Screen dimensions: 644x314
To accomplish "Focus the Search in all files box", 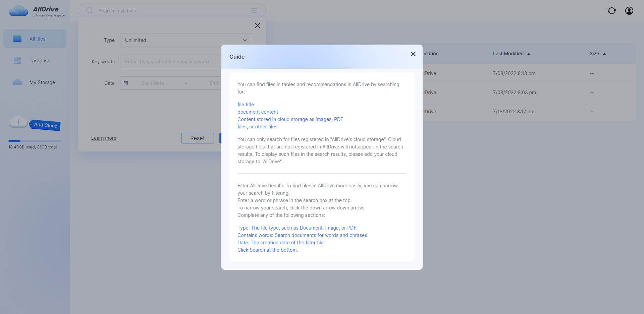I will (x=171, y=11).
